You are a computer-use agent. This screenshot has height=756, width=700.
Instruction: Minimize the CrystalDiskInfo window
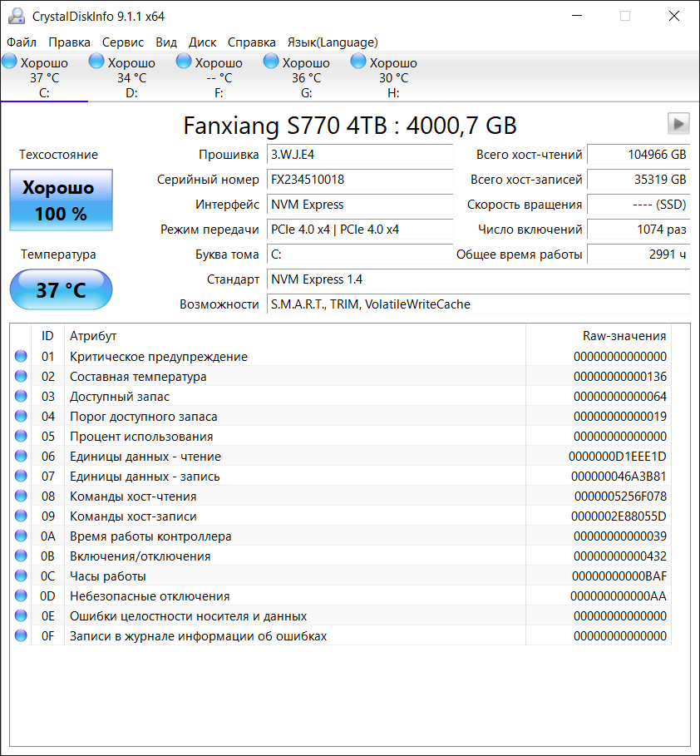pos(577,16)
